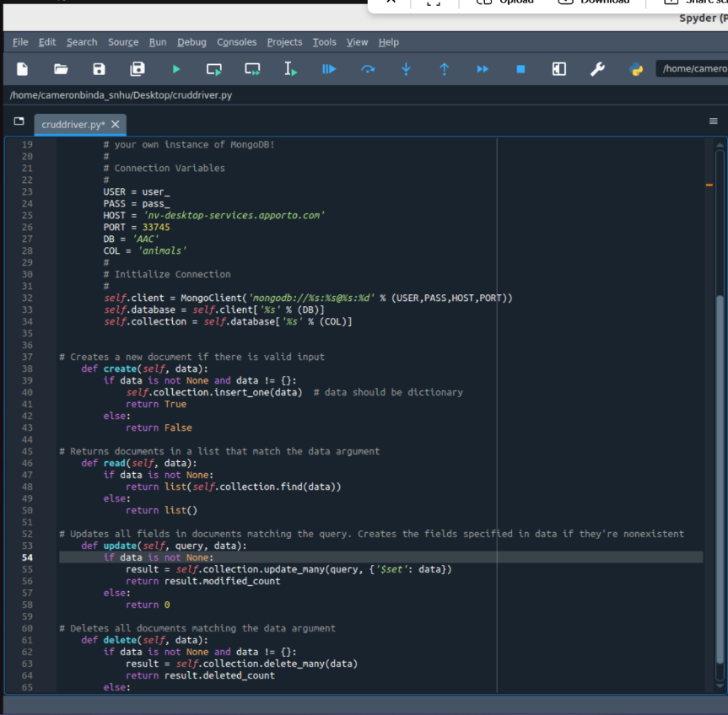Save the current file using disk icon
The width and height of the screenshot is (728, 715).
tap(99, 69)
